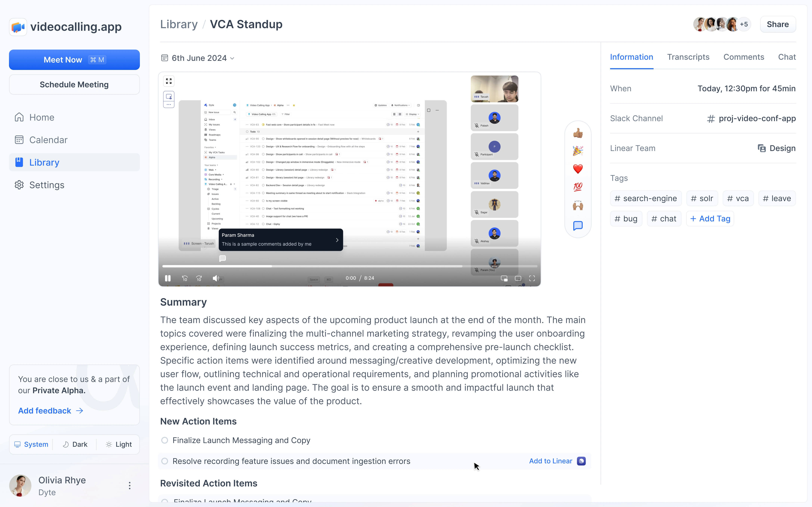This screenshot has height=507, width=812.
Task: Switch to the Transcripts tab
Action: (688, 57)
